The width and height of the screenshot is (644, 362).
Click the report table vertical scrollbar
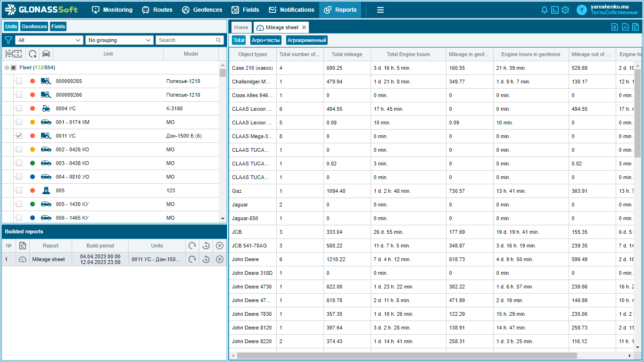point(637,113)
